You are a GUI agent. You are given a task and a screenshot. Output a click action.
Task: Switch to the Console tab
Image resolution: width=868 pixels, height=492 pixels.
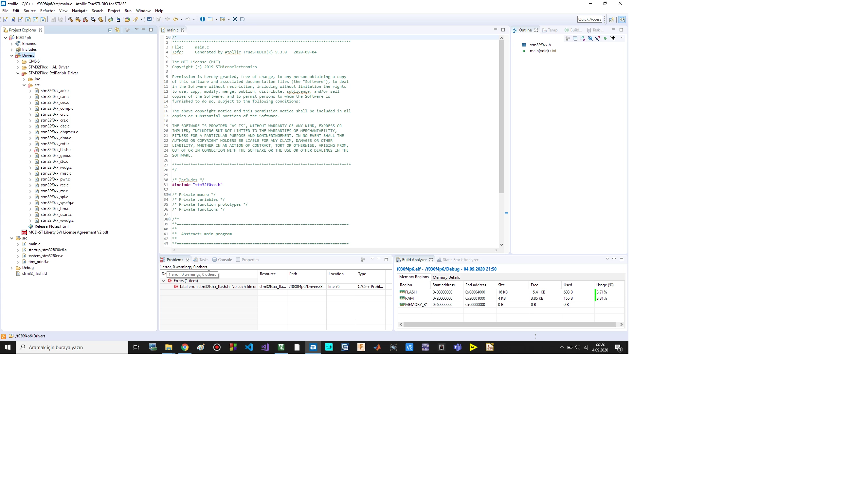click(222, 260)
